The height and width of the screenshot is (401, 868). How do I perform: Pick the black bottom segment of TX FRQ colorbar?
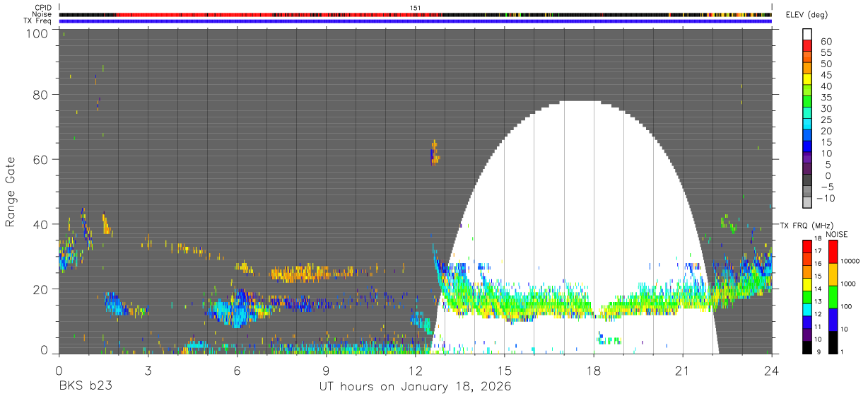click(x=808, y=347)
